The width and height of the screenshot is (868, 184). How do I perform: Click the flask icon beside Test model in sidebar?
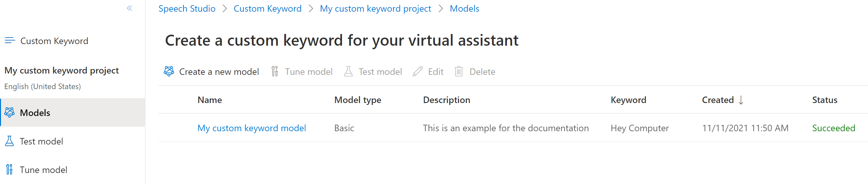pyautogui.click(x=9, y=141)
